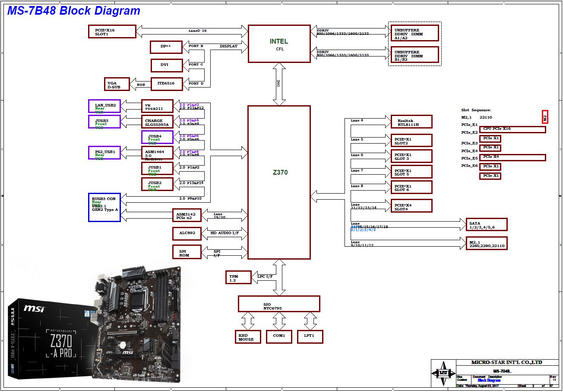The width and height of the screenshot is (563, 392).
Task: Click the "PORT B" label
Action: 196,46
